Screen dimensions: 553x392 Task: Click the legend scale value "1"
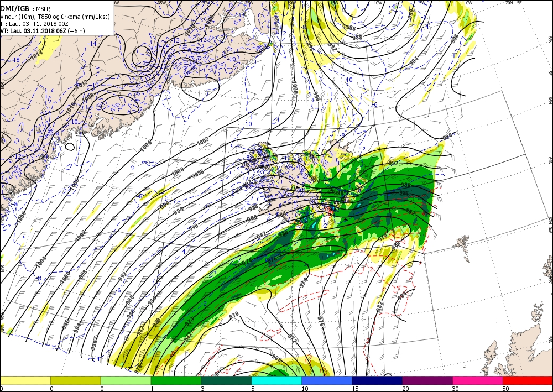[x=153, y=389]
